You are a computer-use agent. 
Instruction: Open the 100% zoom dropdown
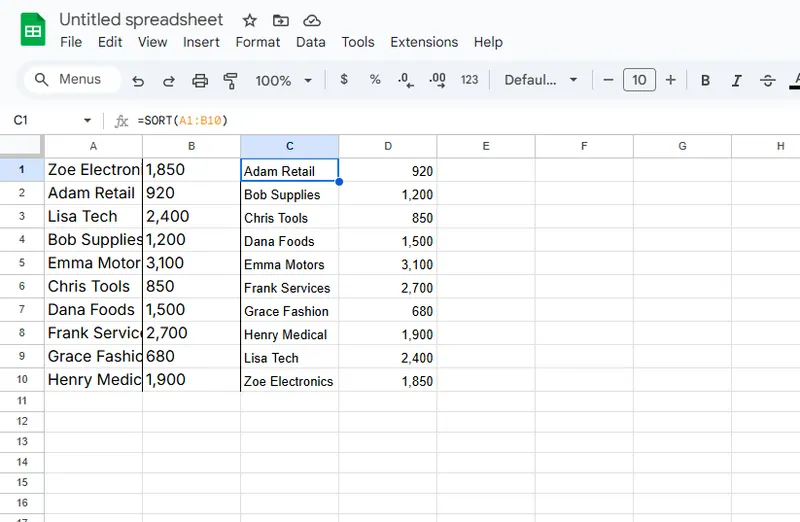[284, 80]
